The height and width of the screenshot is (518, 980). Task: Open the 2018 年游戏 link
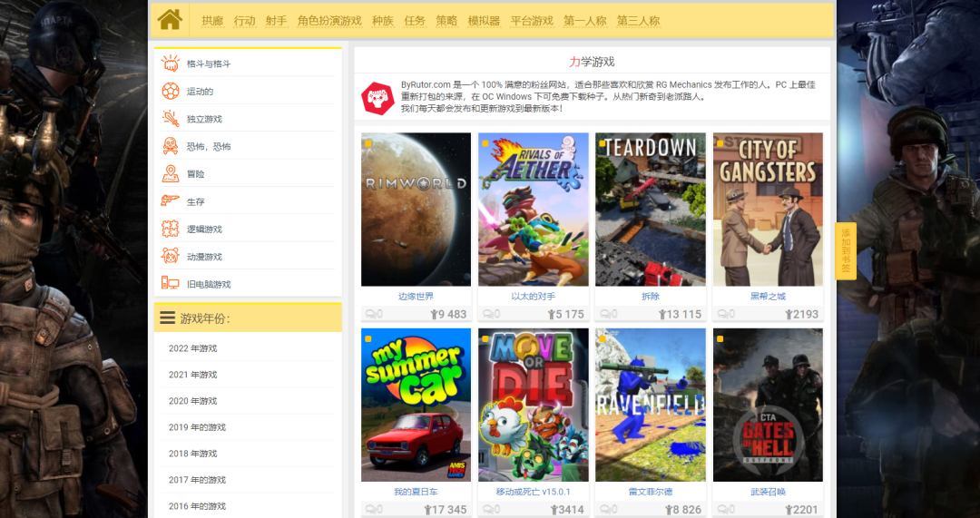[192, 453]
